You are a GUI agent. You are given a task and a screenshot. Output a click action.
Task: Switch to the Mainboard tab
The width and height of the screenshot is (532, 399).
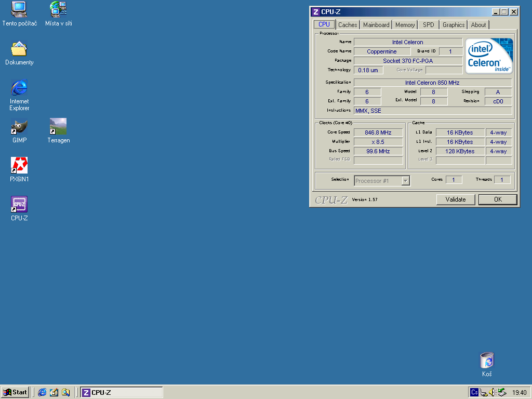(376, 25)
